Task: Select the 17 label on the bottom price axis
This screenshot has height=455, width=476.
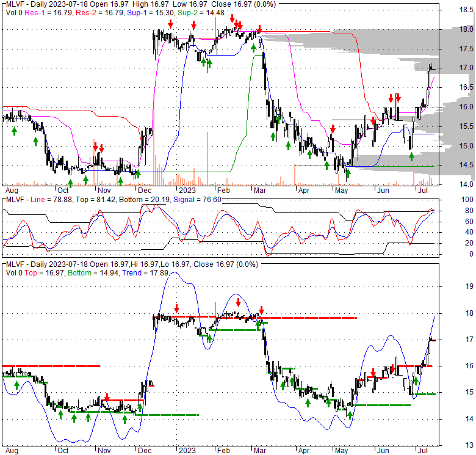Action: click(469, 340)
